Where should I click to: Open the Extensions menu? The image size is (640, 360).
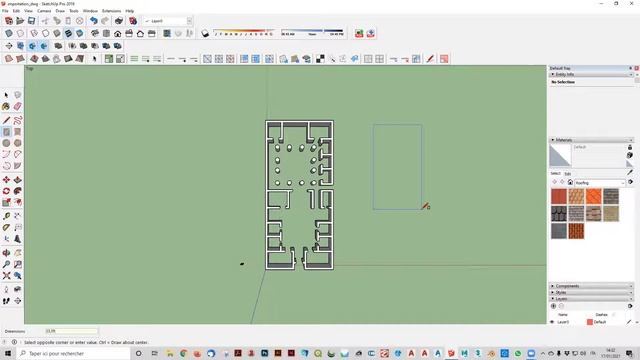coord(111,11)
